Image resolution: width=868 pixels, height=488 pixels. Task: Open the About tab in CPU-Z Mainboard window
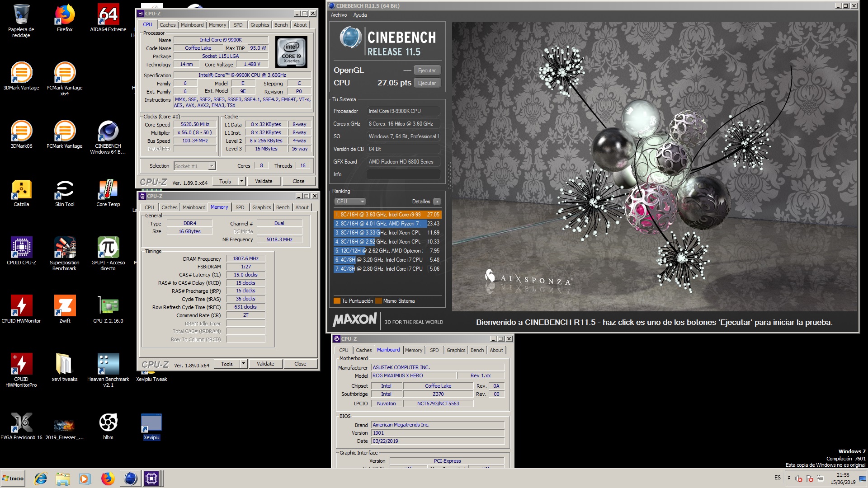tap(496, 350)
